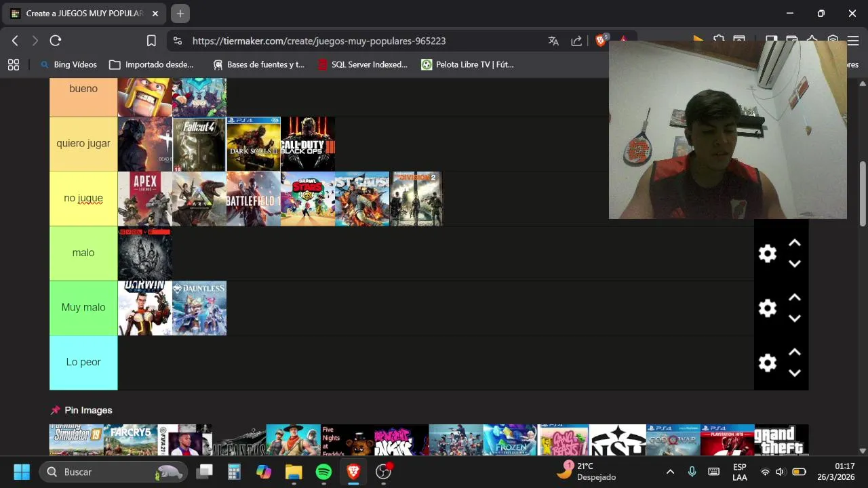Focus the tiermaker URL address bar

pos(319,41)
